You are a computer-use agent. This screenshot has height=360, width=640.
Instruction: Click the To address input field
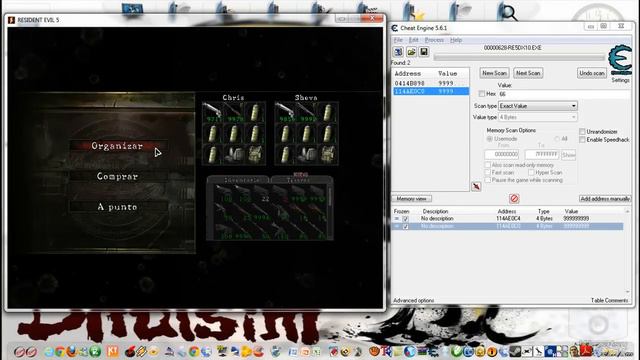542,154
